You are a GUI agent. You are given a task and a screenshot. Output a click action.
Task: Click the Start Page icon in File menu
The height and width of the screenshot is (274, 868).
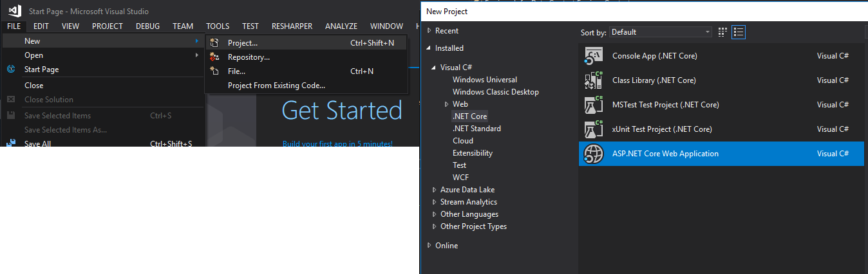click(x=11, y=69)
